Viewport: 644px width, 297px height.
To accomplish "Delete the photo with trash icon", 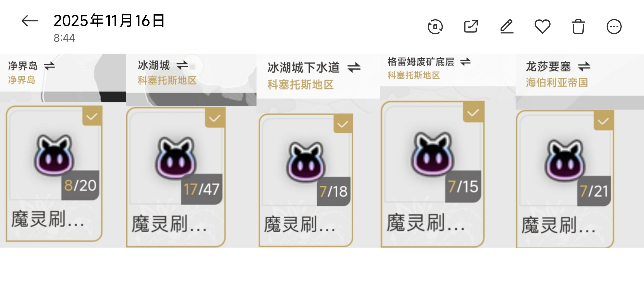I will click(578, 26).
